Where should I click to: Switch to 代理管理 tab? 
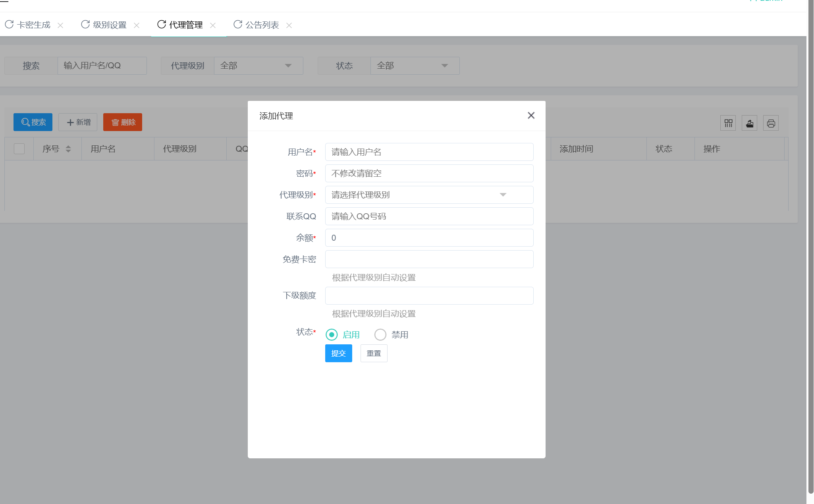click(x=186, y=25)
